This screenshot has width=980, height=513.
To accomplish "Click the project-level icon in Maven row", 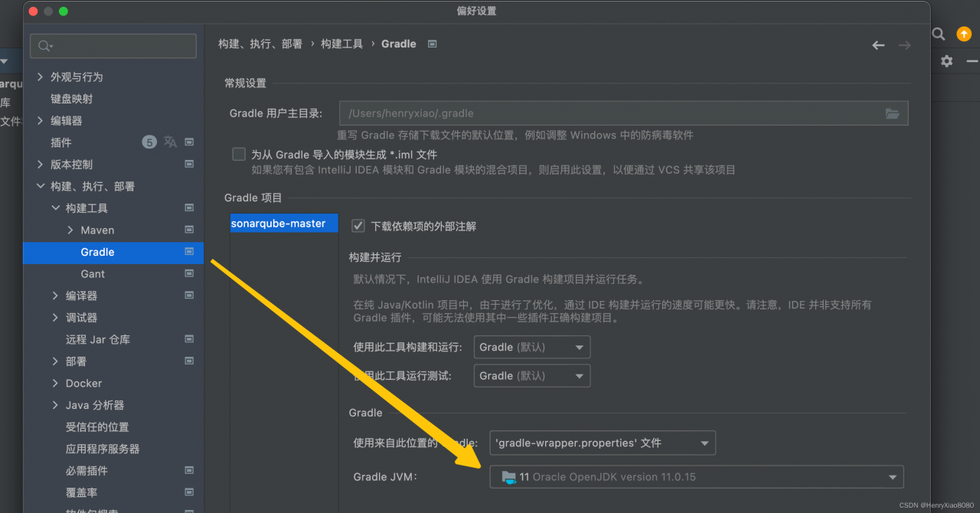I will 189,230.
